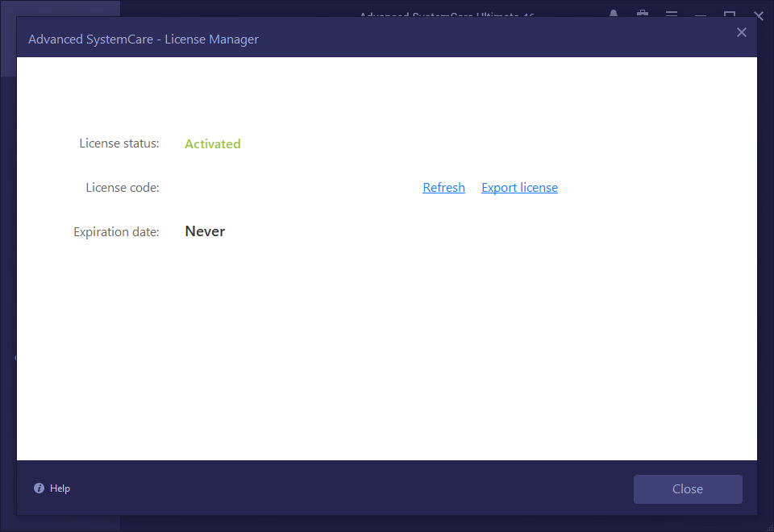The height and width of the screenshot is (532, 774).
Task: Open toolbox briefcase icon in main window
Action: (x=643, y=14)
